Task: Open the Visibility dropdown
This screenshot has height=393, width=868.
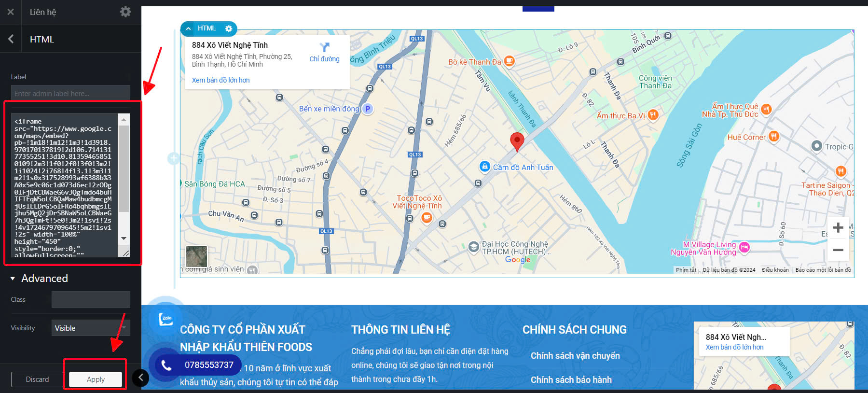Action: pos(91,328)
